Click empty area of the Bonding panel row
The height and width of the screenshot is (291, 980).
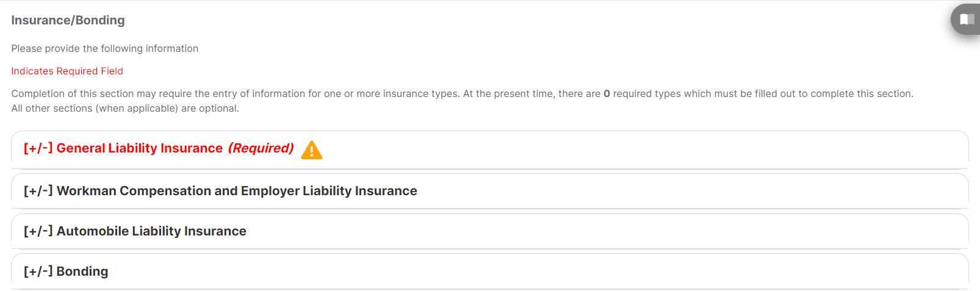tap(537, 271)
